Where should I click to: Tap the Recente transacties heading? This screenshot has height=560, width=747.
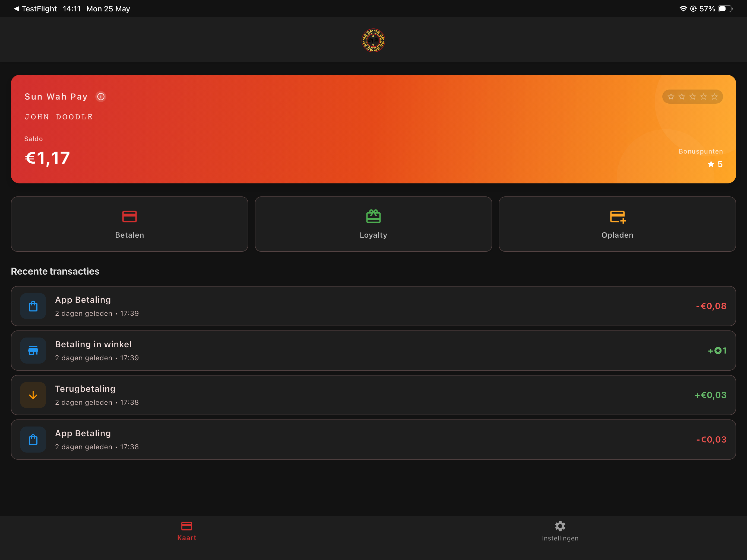pyautogui.click(x=55, y=271)
